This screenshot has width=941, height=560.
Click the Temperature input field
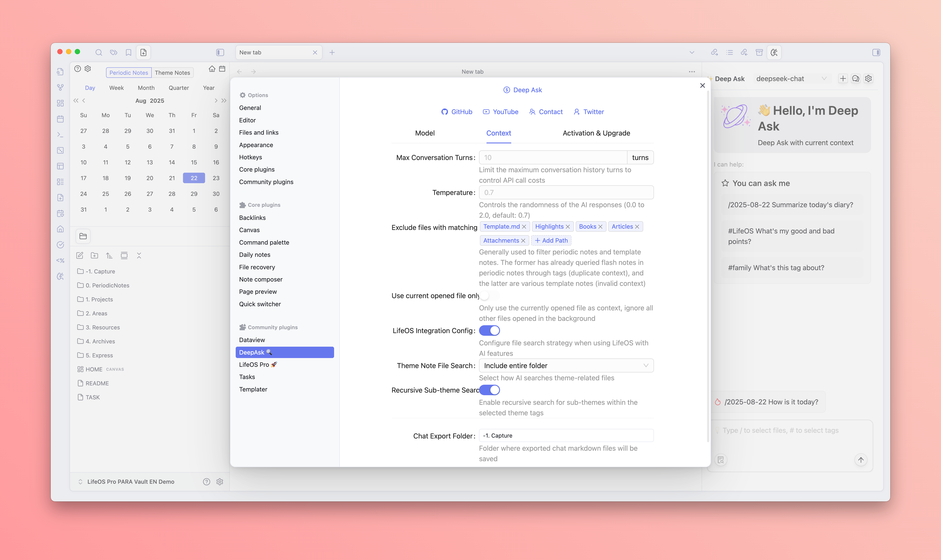(566, 192)
